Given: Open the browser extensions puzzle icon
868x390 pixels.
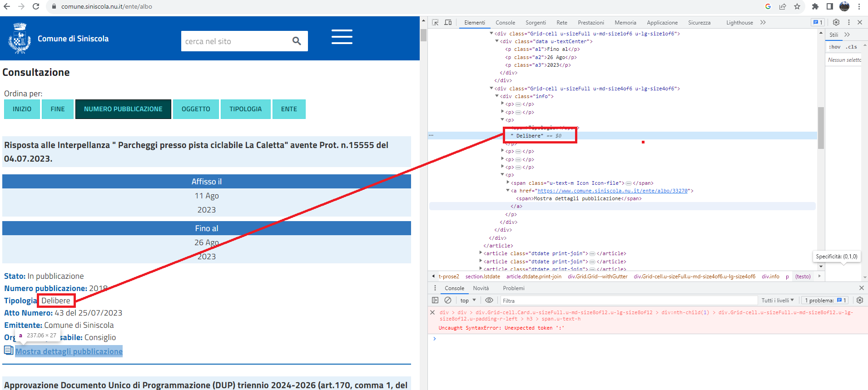Looking at the screenshot, I should (815, 6).
